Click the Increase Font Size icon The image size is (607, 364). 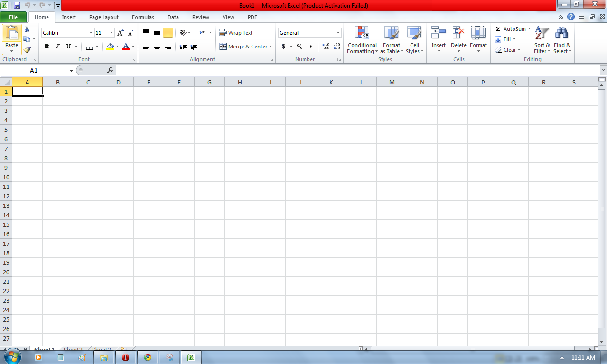[x=121, y=33]
